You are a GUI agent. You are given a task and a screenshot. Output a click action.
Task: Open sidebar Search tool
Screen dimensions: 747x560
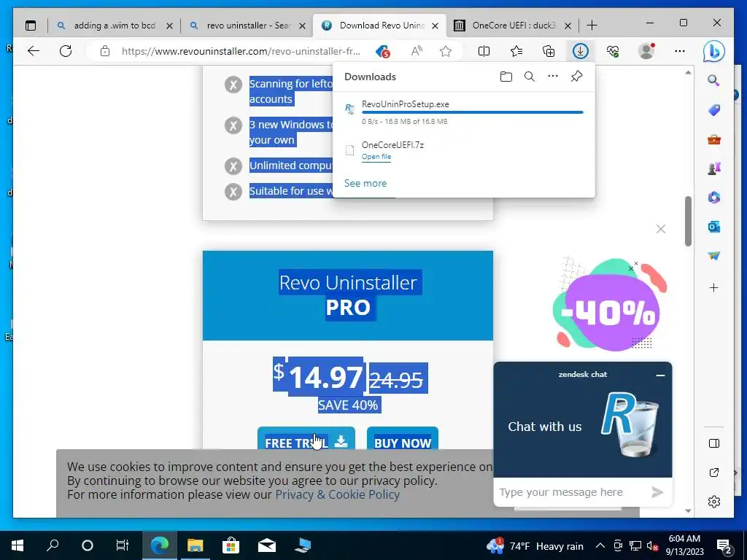[713, 80]
